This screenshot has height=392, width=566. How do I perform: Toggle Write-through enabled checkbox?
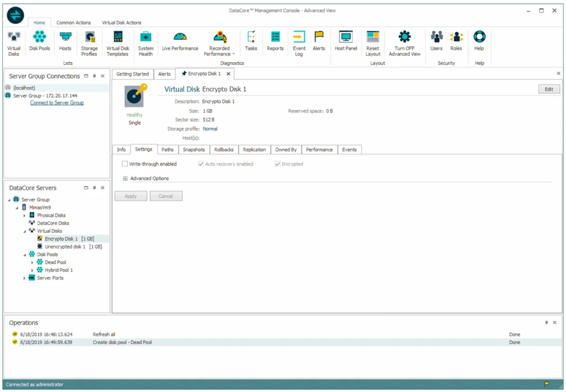coord(125,164)
